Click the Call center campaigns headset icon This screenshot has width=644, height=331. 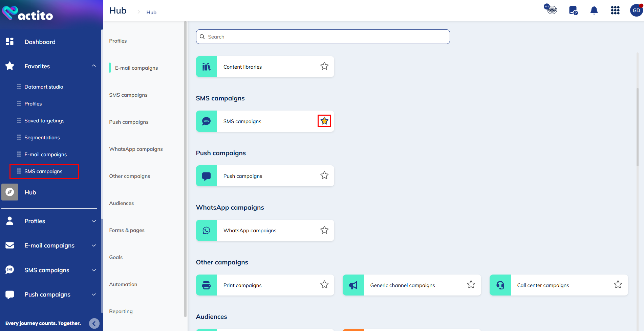pos(500,285)
